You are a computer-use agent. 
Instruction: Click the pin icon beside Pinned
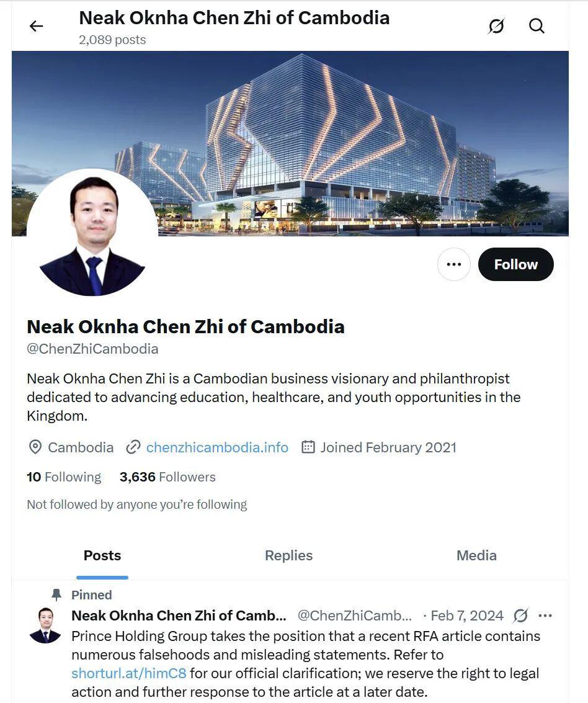56,595
